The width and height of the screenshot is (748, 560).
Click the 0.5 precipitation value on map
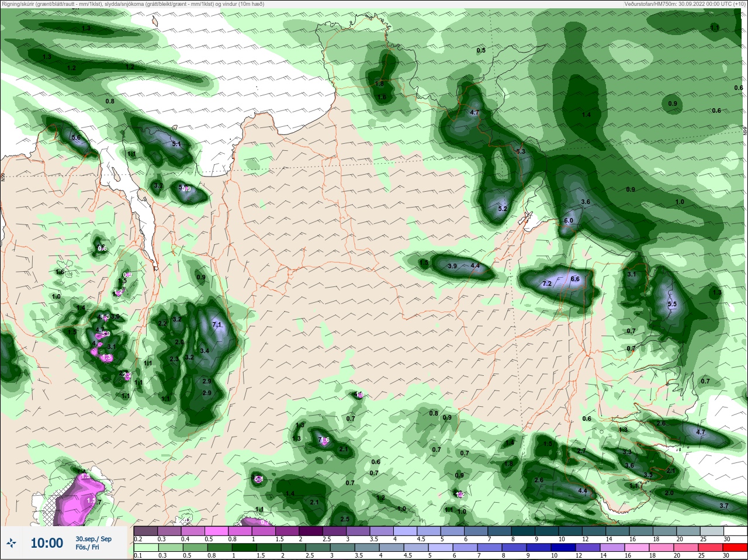click(x=481, y=50)
